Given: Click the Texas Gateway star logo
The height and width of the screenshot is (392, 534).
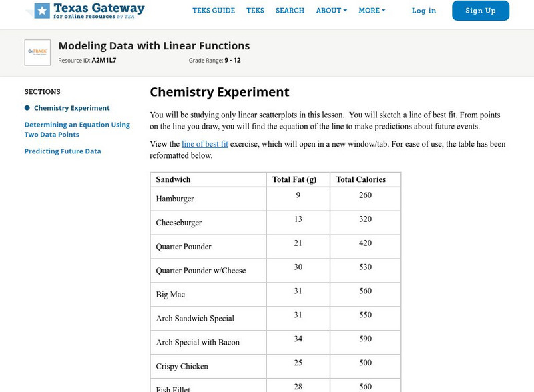Looking at the screenshot, I should click(x=42, y=10).
